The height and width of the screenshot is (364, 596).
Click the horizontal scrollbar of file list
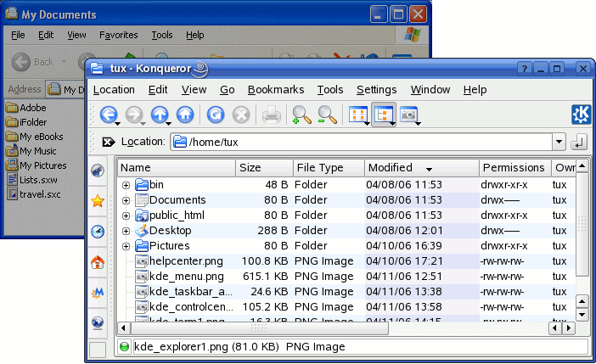(x=340, y=328)
